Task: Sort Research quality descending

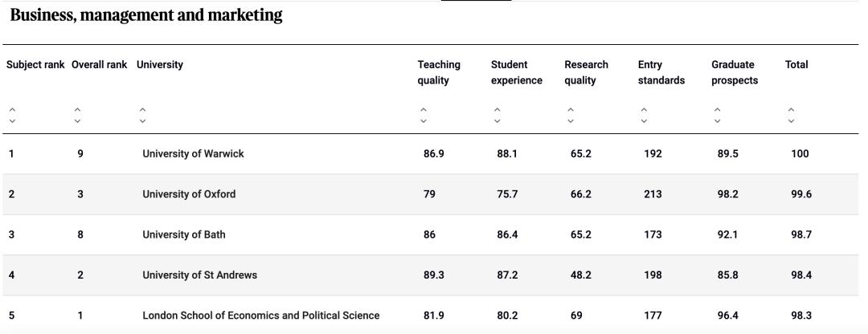Action: tap(571, 120)
